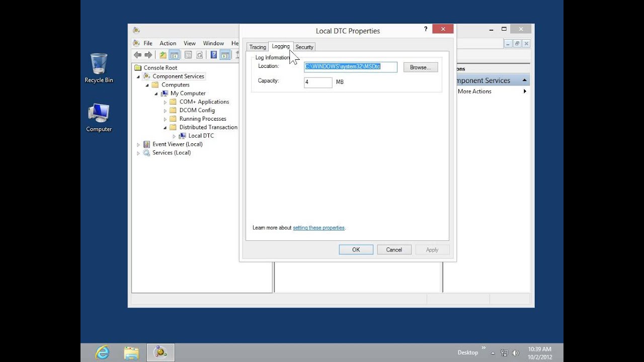
Task: Toggle the Show/Hide Console Tree toolbar icon
Action: point(174,55)
